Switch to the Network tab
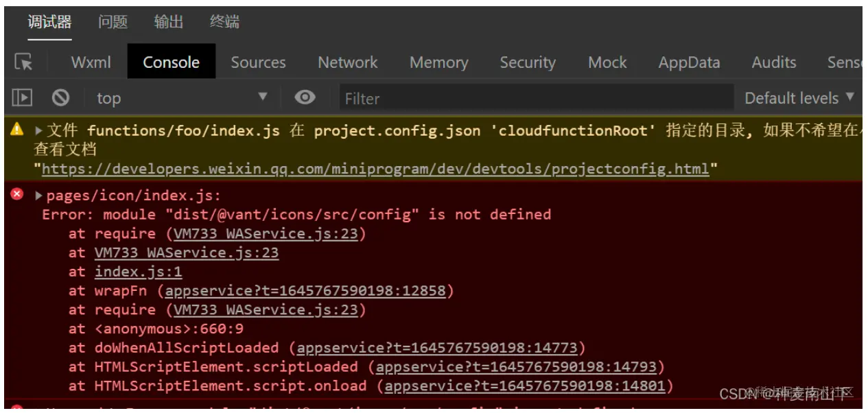 click(x=348, y=62)
